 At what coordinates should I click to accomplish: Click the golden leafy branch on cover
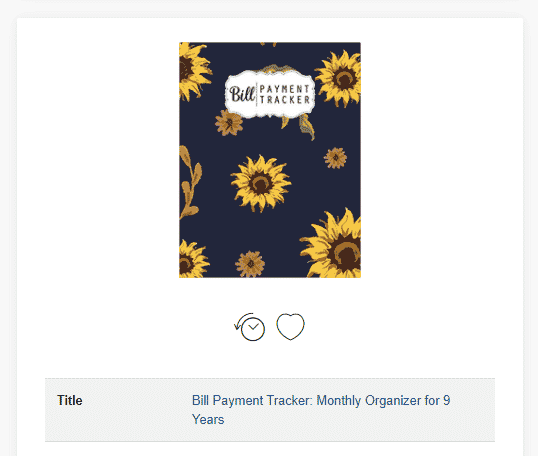click(x=189, y=182)
